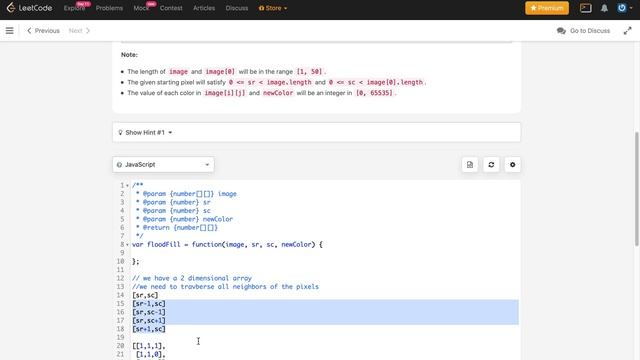Click the page vertical scrollbar
Image resolution: width=640 pixels, height=360 pixels.
click(637, 189)
